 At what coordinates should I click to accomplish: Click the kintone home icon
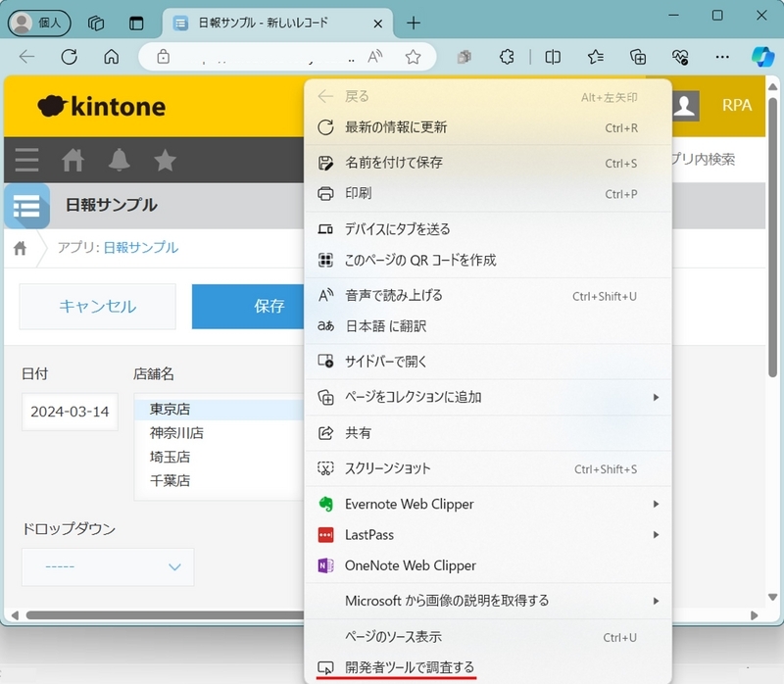pyautogui.click(x=73, y=159)
